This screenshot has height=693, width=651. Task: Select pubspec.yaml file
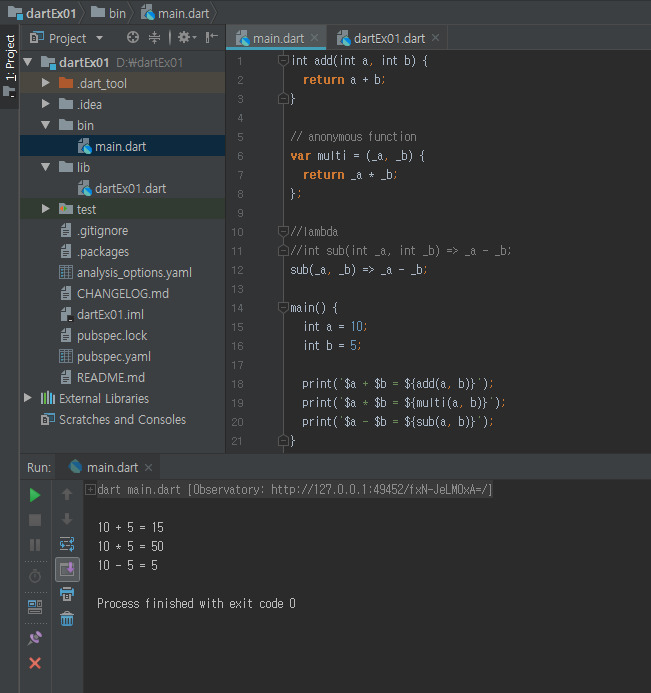coord(122,356)
